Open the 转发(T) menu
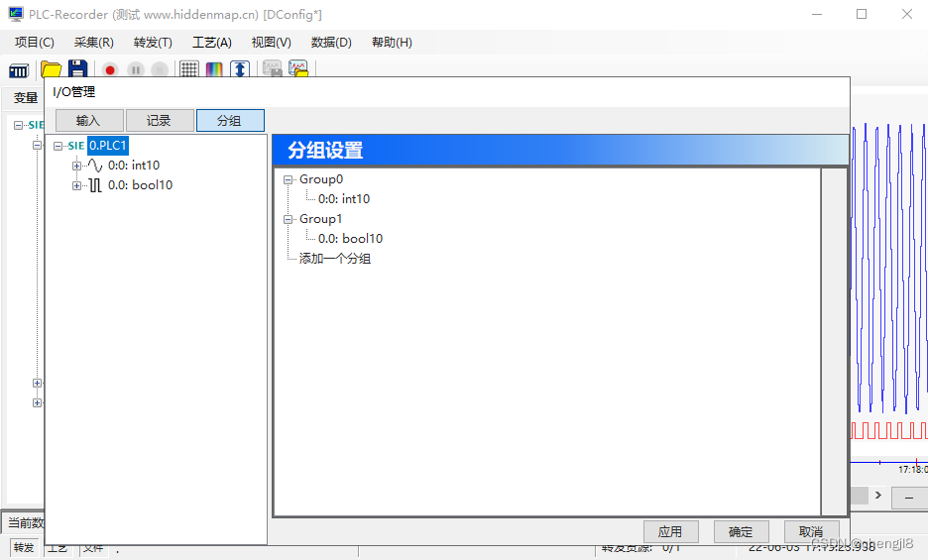Viewport: 928px width, 560px height. tap(153, 42)
